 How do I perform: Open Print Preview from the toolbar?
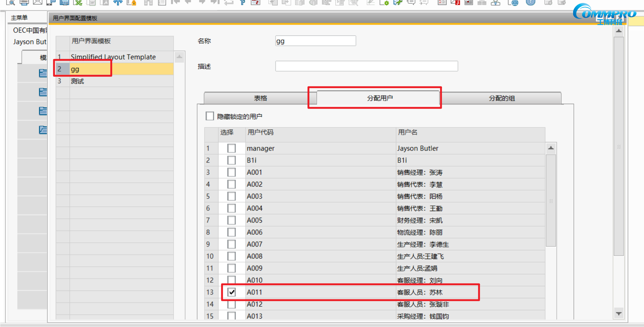pos(10,2)
